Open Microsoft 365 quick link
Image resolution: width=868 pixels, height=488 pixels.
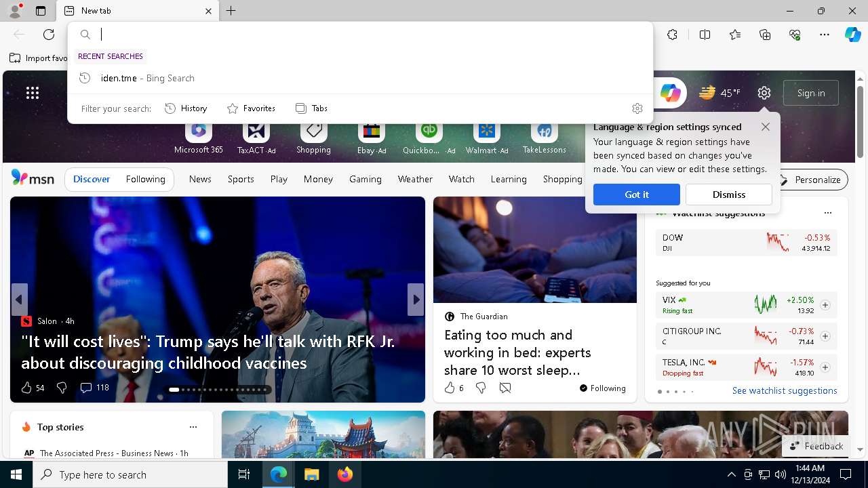point(198,138)
